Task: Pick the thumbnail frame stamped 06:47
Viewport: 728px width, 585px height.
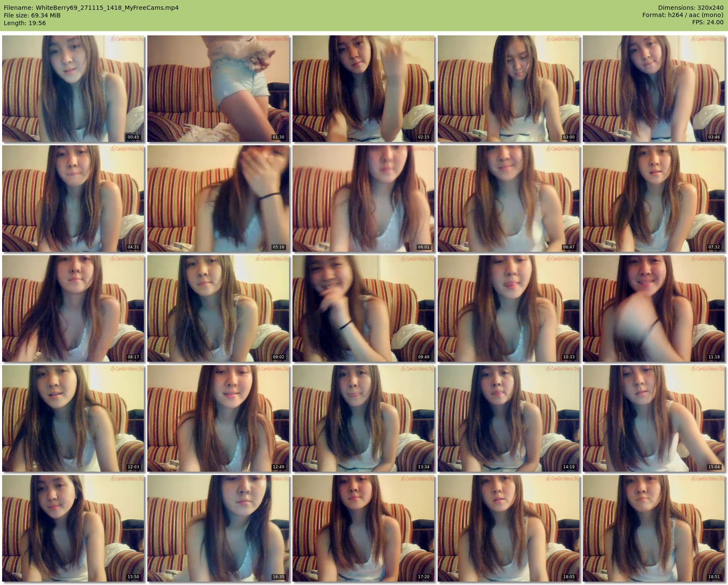Action: (x=509, y=199)
